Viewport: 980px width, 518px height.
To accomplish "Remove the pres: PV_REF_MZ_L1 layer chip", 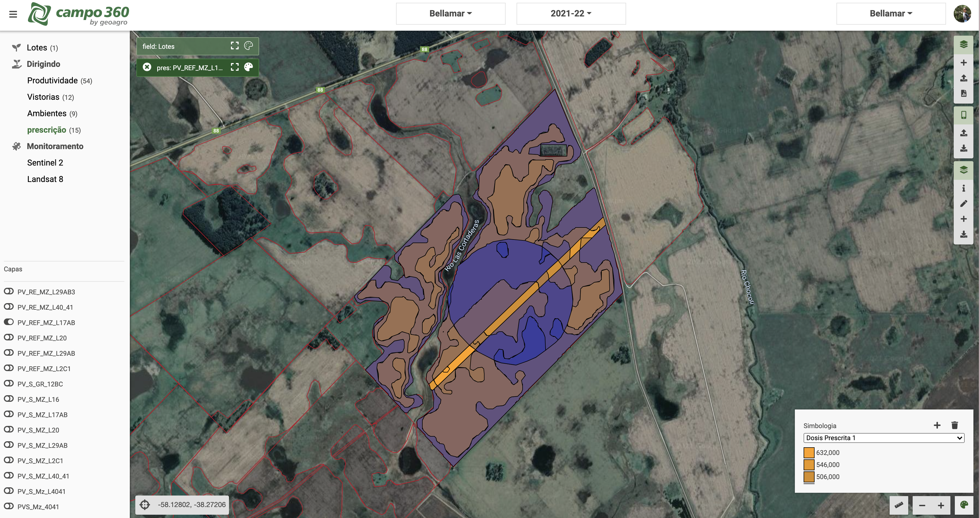I will (147, 67).
